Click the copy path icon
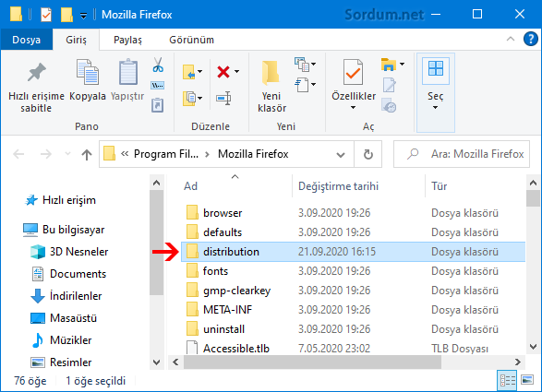The height and width of the screenshot is (392, 542). click(158, 85)
